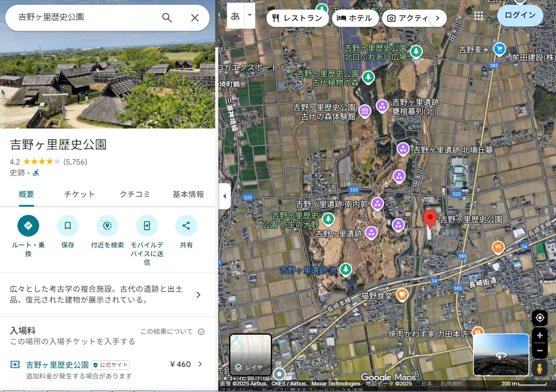Click the この結果について info icon
This screenshot has width=556, height=392.
201,332
